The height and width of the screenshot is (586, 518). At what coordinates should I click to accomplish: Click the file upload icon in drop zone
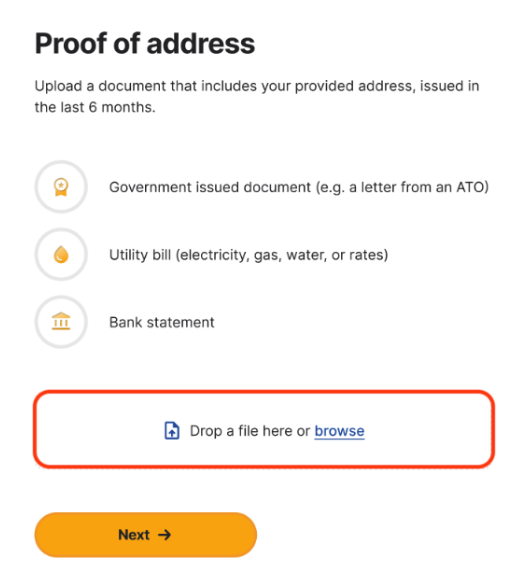tap(172, 431)
